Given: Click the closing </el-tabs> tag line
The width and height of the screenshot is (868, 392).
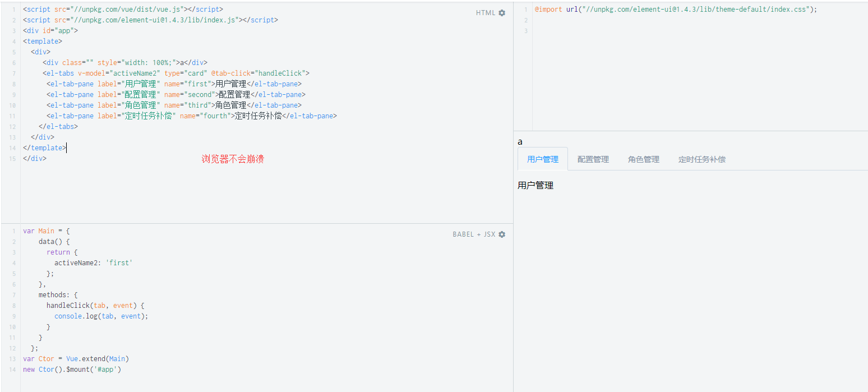Looking at the screenshot, I should tap(58, 127).
